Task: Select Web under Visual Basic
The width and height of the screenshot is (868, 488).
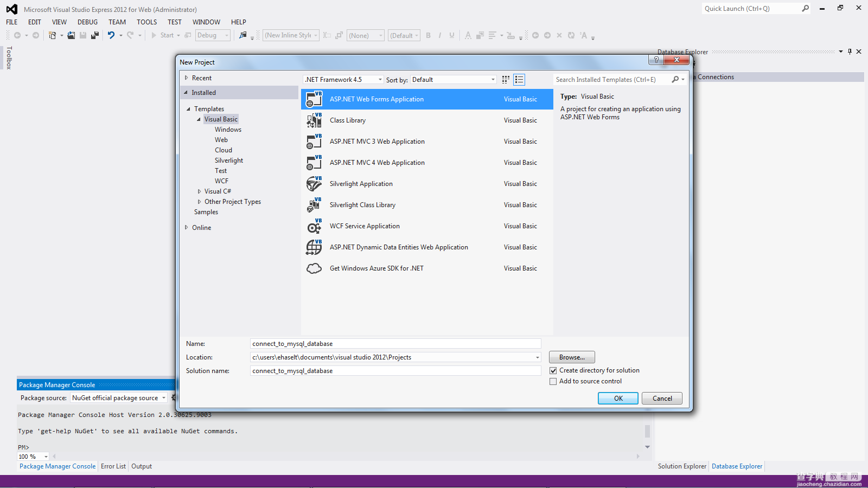Action: pos(221,140)
